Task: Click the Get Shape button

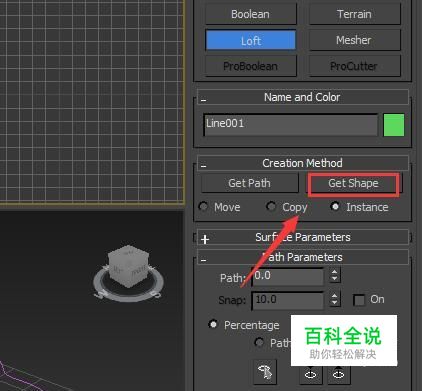Action: click(353, 183)
